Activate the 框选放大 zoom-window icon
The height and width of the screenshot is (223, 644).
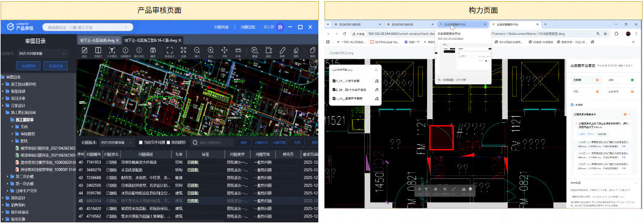point(169,52)
